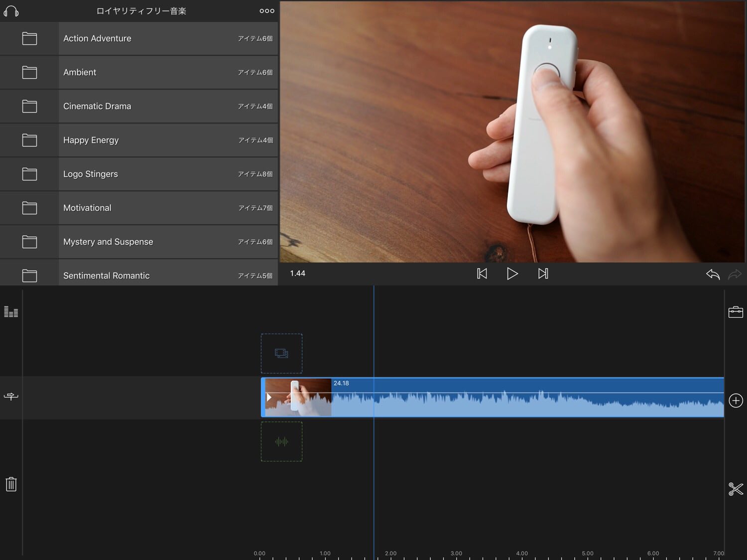Click the trash delete icon
This screenshot has width=747, height=560.
click(x=11, y=484)
